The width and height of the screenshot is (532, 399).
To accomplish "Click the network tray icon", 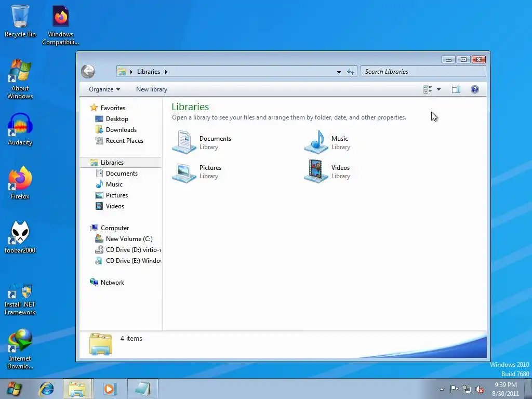I will 467,389.
